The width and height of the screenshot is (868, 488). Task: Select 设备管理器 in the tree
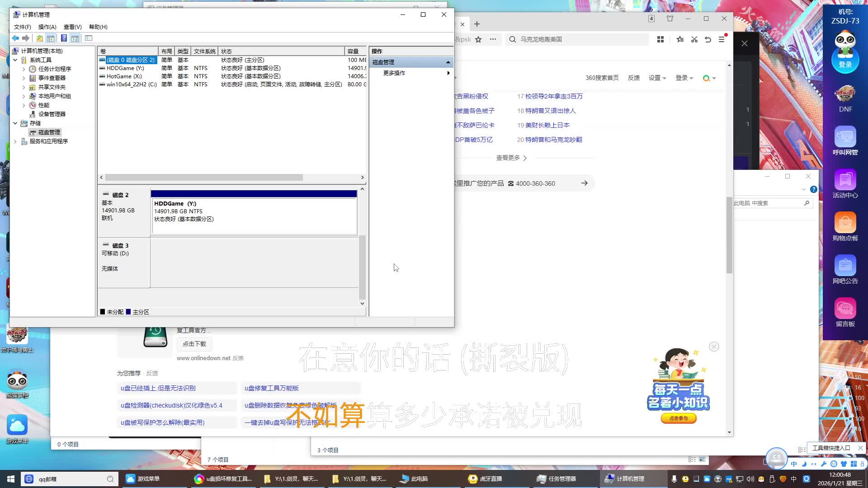point(52,114)
